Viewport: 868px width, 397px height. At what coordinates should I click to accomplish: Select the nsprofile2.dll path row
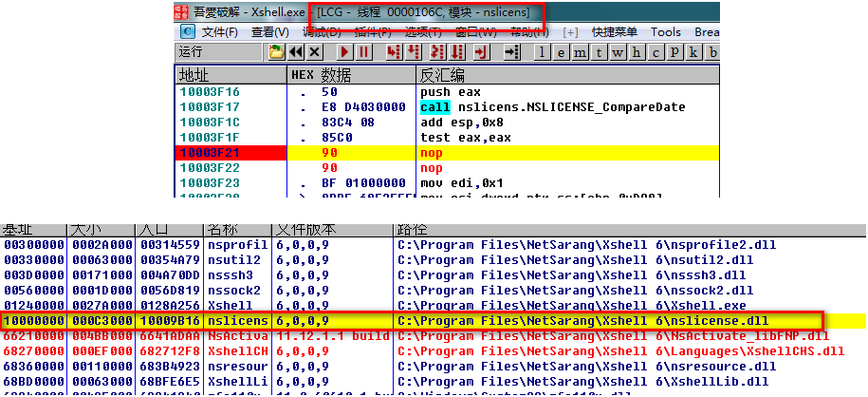pyautogui.click(x=587, y=244)
